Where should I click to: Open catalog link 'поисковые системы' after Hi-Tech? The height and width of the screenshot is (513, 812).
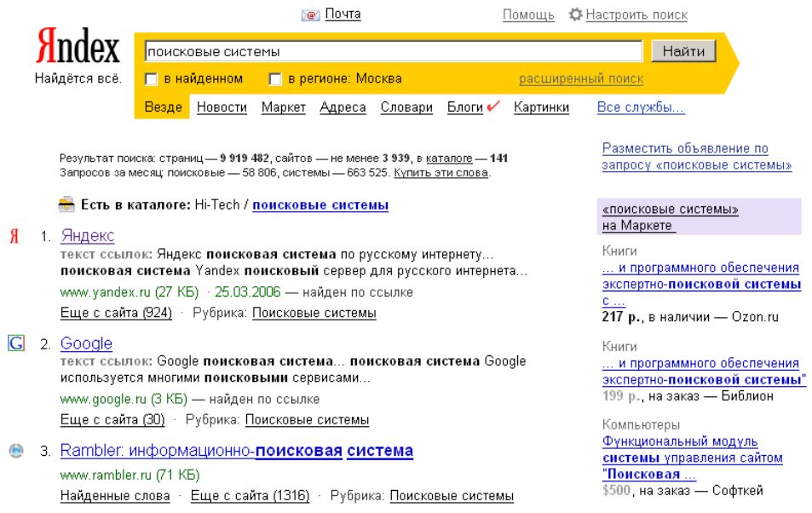(x=320, y=205)
